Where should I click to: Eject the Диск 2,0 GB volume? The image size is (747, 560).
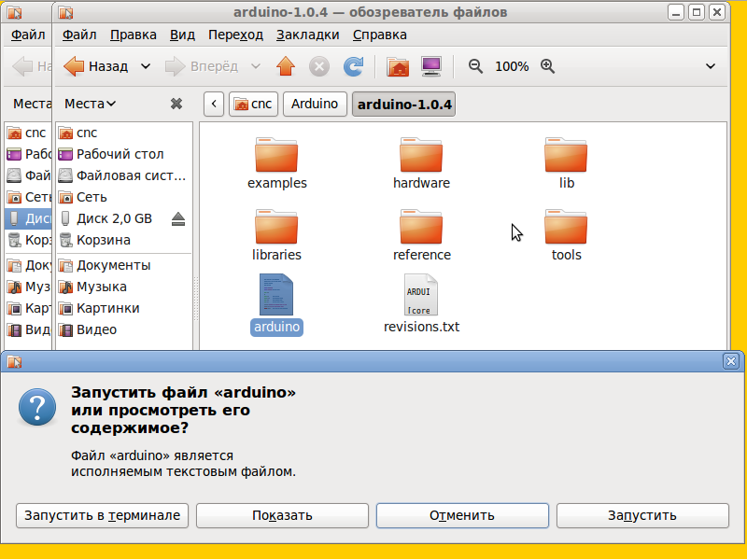tap(178, 218)
